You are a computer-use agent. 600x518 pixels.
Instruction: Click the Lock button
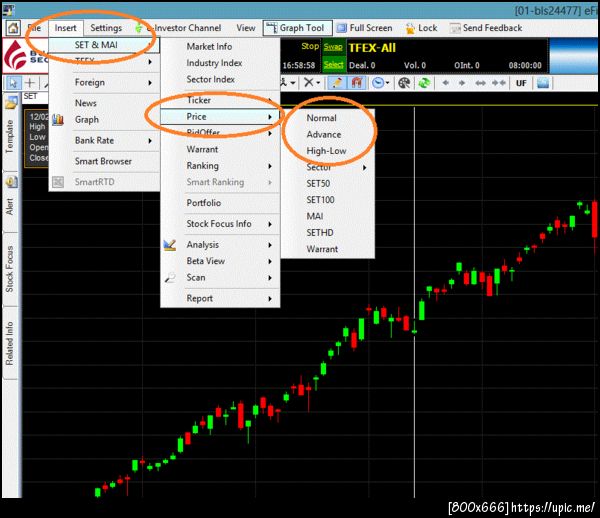(x=421, y=28)
